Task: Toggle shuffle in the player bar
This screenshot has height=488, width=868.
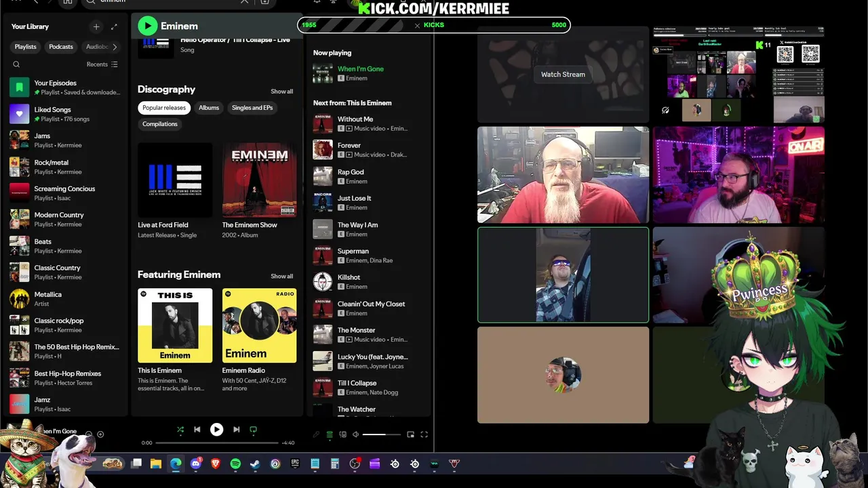Action: point(180,429)
